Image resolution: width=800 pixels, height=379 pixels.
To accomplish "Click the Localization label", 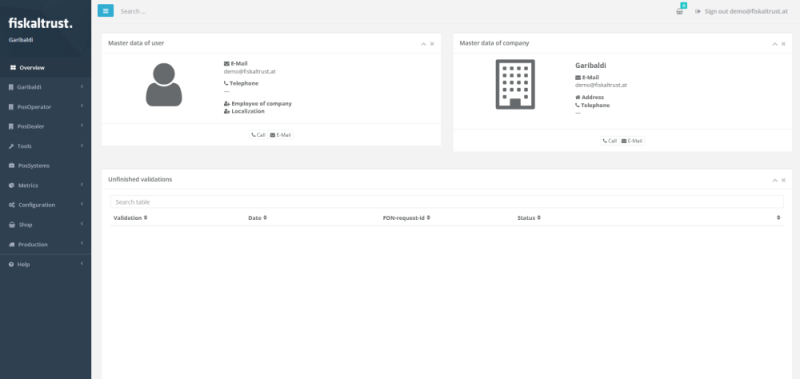I will coord(248,111).
